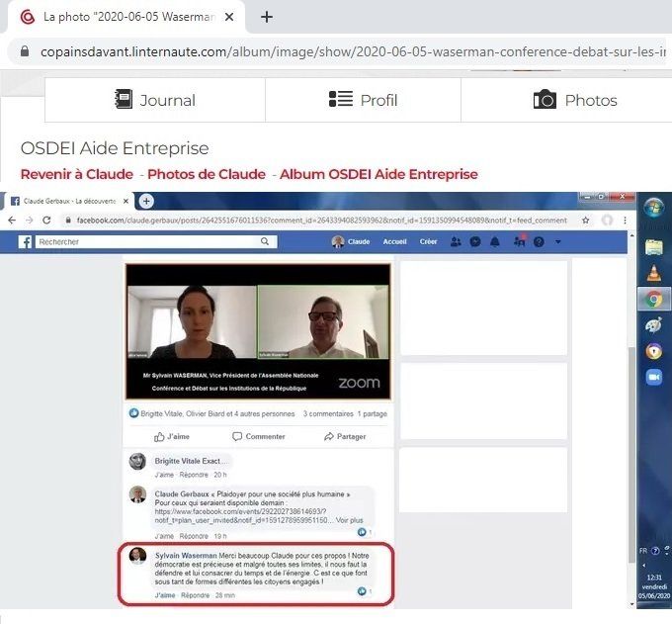Screen dimensions: 672x624
Task: Click the Commenter button
Action: click(259, 436)
